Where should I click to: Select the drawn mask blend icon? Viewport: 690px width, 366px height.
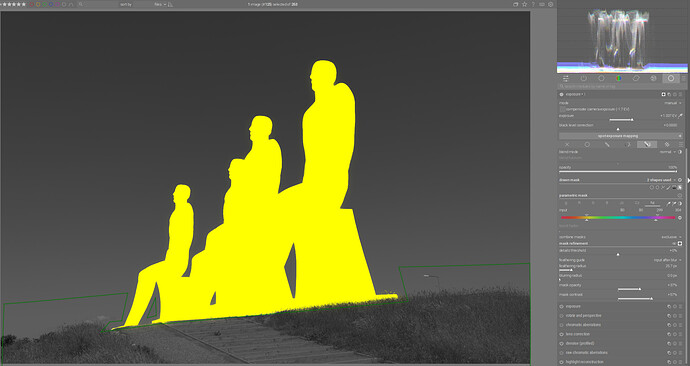[607, 144]
